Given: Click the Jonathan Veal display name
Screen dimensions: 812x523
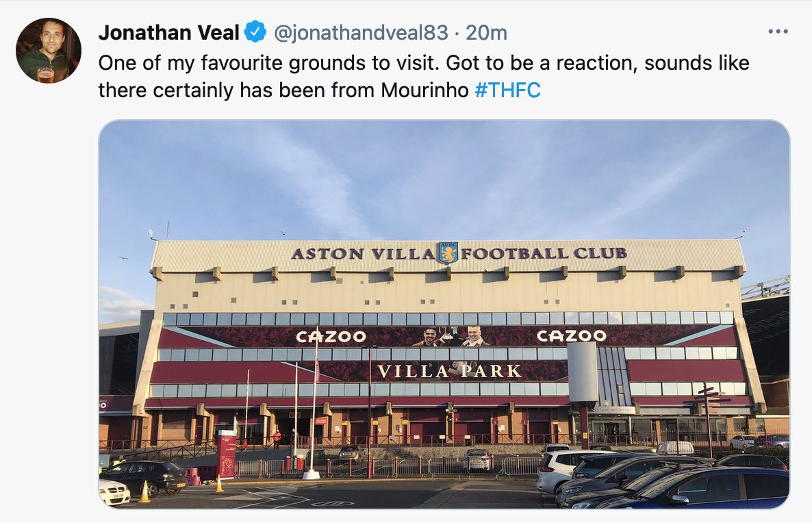Looking at the screenshot, I should tap(168, 32).
